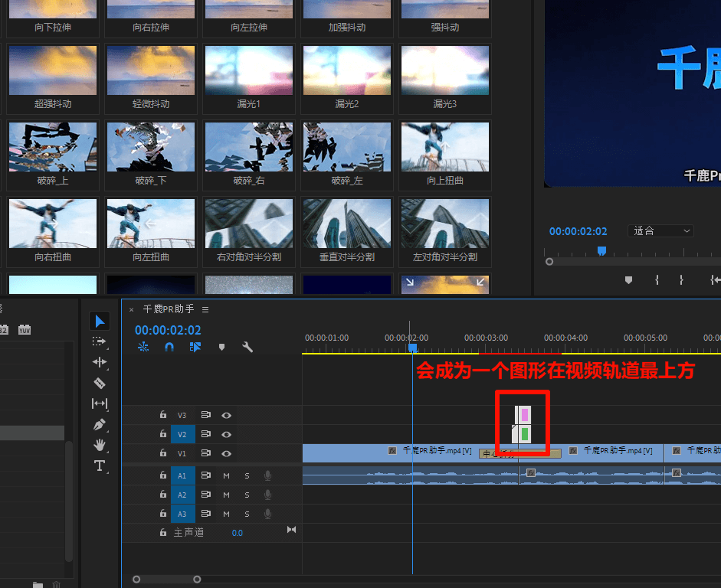Activate the Slip tool
The height and width of the screenshot is (588, 721).
[x=100, y=403]
